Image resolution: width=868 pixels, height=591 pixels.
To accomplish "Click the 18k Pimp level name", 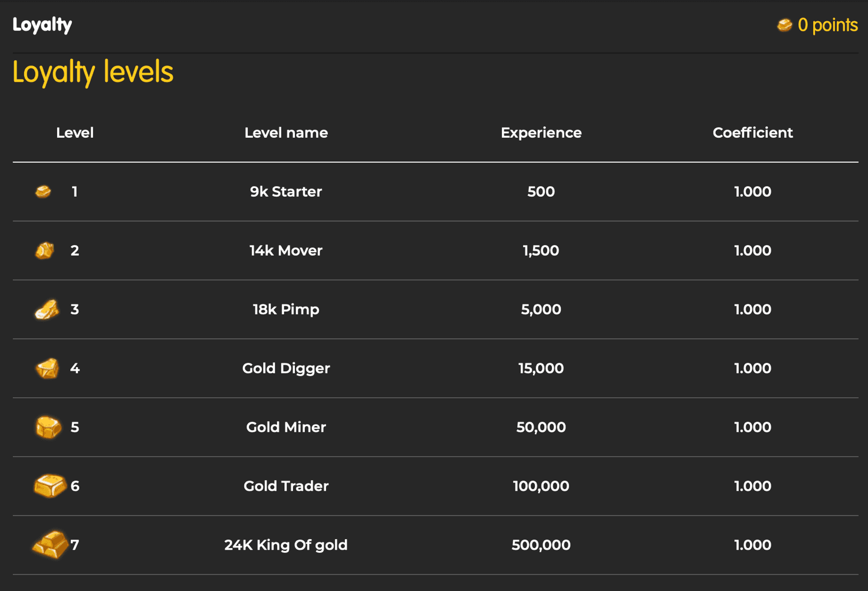I will [x=286, y=309].
